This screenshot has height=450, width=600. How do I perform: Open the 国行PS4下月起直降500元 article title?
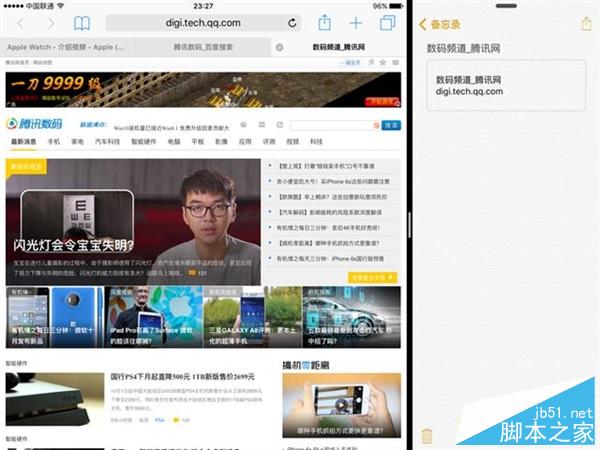pos(183,377)
